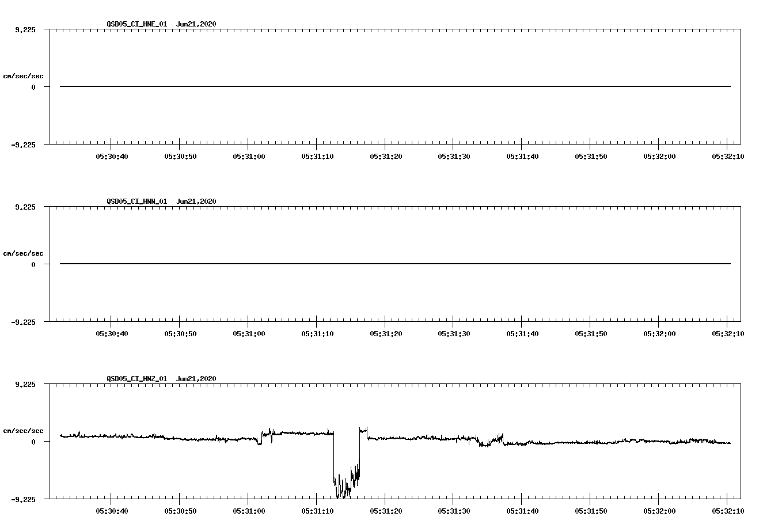Image resolution: width=782 pixels, height=532 pixels.
Task: Pick the 05:30:50 time label under HNZ plot
Action: [x=180, y=511]
